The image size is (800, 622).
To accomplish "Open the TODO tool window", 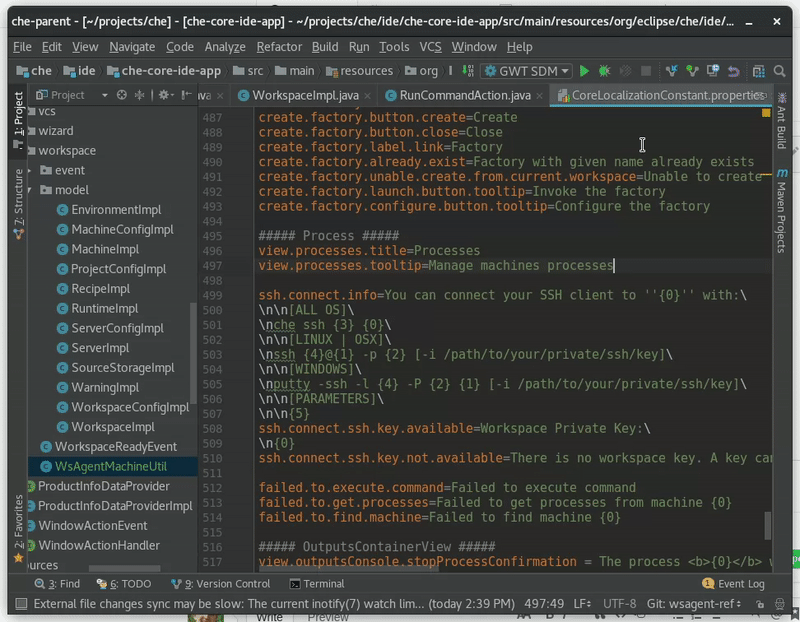I will click(x=124, y=584).
